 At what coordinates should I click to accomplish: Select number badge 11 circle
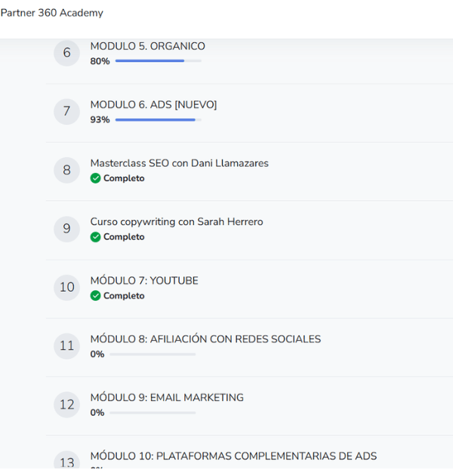tap(66, 346)
